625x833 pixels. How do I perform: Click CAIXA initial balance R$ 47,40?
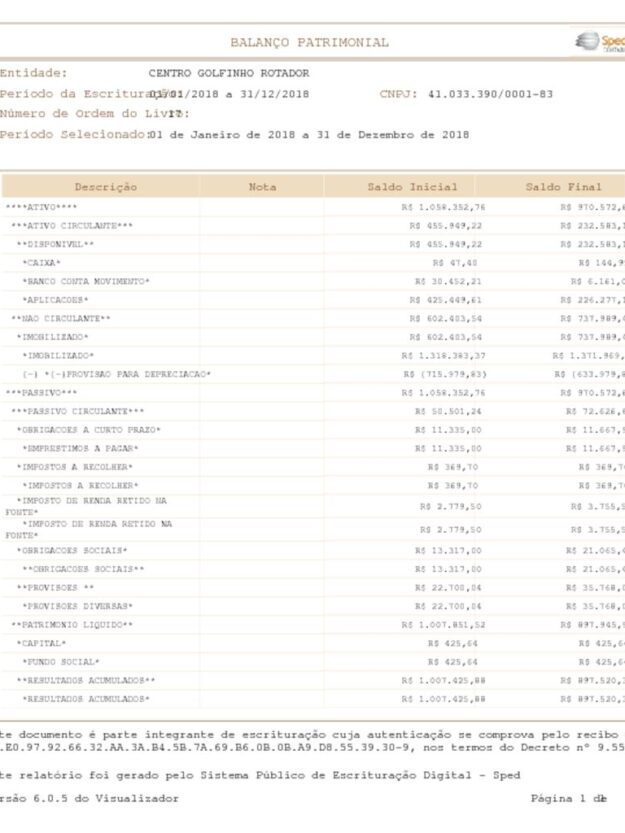455,263
